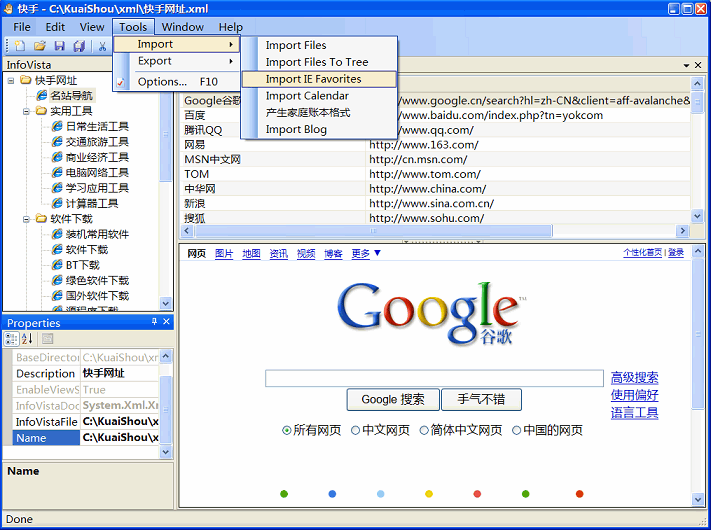The height and width of the screenshot is (530, 711).
Task: Select the 中文网页 radio button
Action: [356, 431]
